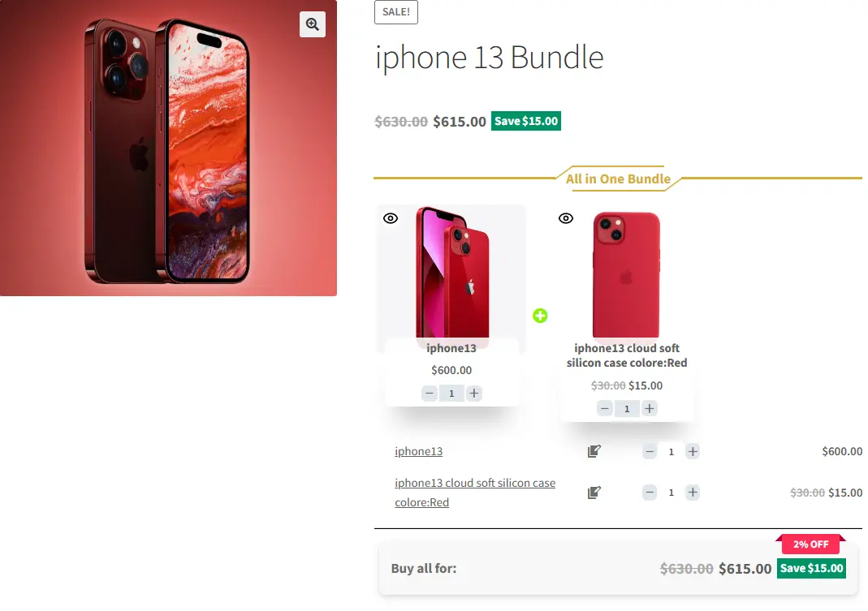
Task: Decrease iphone13 card quantity with minus
Action: [429, 394]
